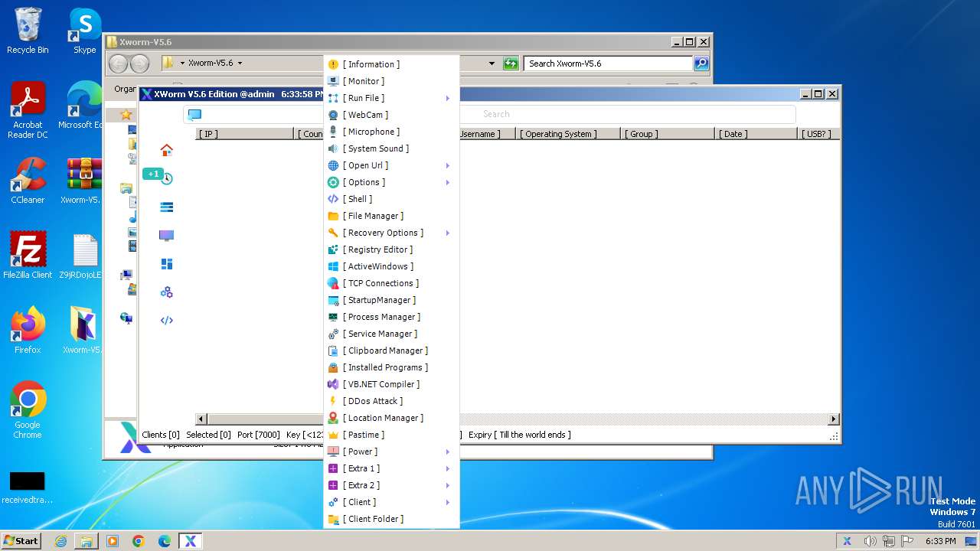Select [ Monitor ] from the context menu

[391, 81]
